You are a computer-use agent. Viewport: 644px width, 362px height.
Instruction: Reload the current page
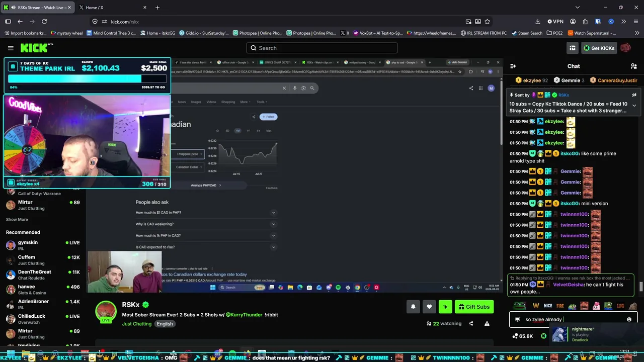(x=44, y=22)
